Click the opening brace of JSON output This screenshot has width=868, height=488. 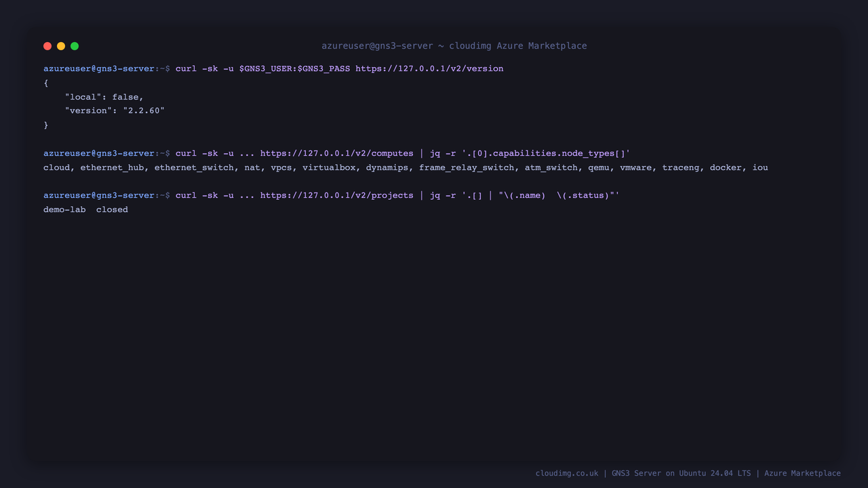[x=46, y=83]
